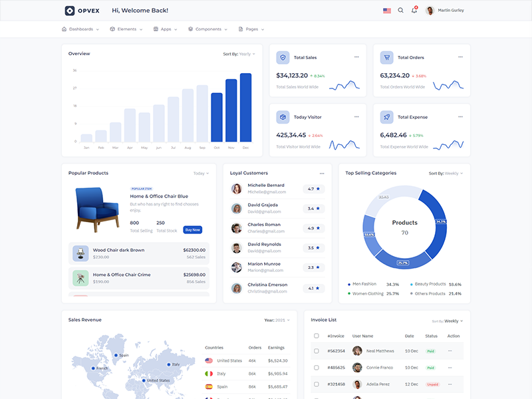Open Overview Sort By Yearly dropdown

(x=239, y=54)
